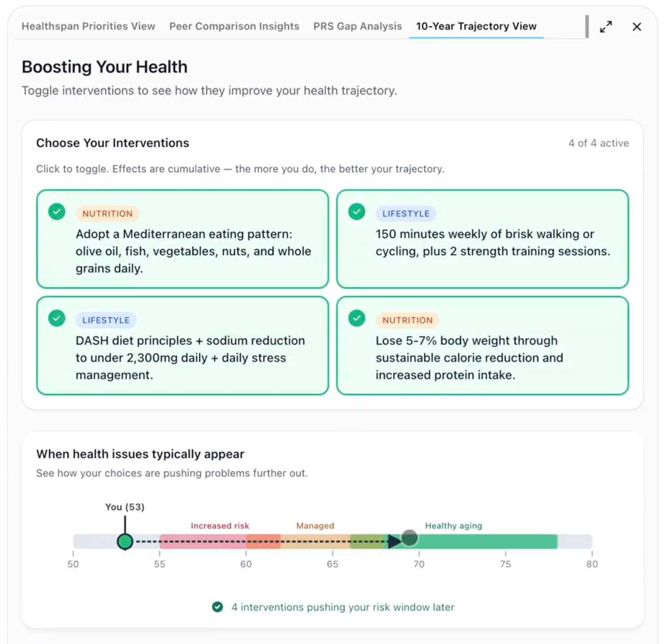Click the LIFESTYLE tag on brisk walking card
The width and height of the screenshot is (668, 644).
pyautogui.click(x=406, y=214)
